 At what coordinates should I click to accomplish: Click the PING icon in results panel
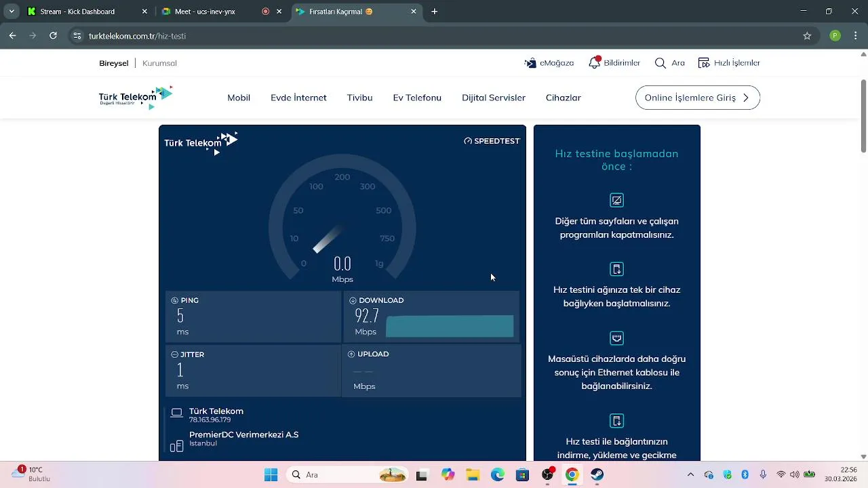[175, 300]
